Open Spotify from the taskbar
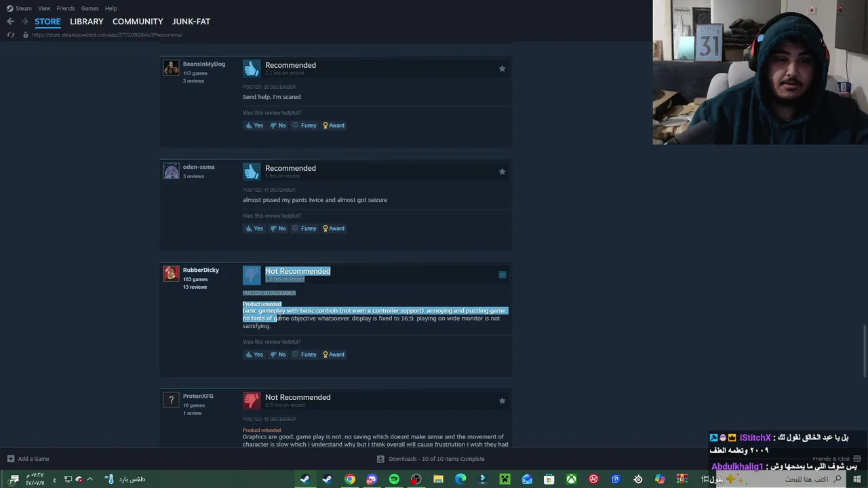868x488 pixels. (394, 479)
